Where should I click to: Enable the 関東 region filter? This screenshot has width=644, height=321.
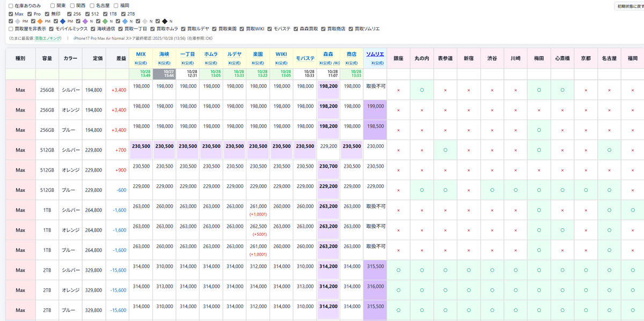click(x=53, y=6)
